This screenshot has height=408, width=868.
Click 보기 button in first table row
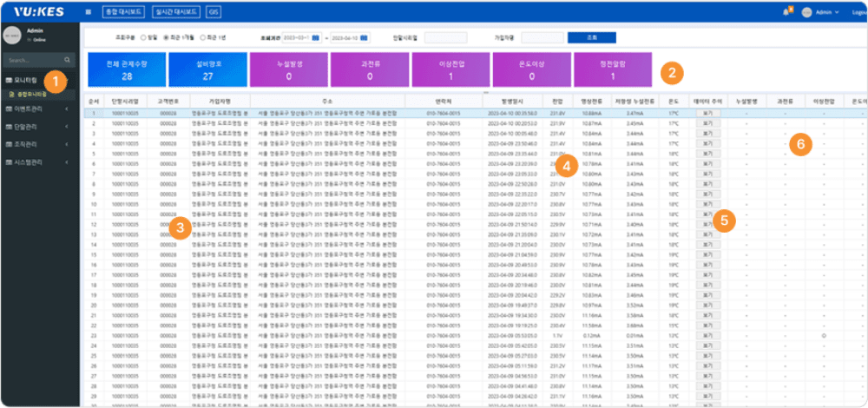coord(707,115)
